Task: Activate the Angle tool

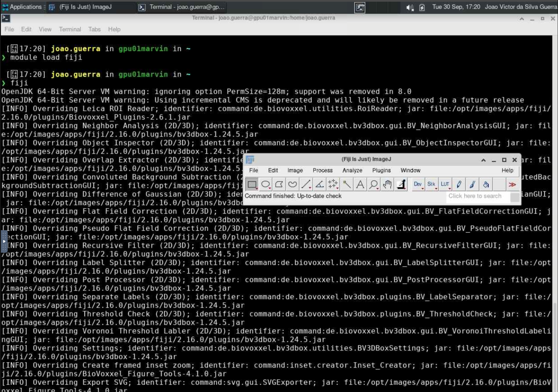Action: [x=319, y=184]
